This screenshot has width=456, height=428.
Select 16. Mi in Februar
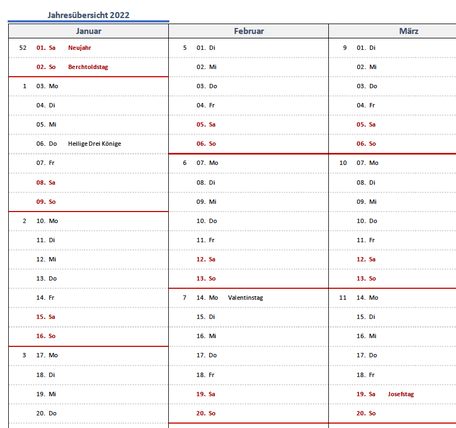206,336
